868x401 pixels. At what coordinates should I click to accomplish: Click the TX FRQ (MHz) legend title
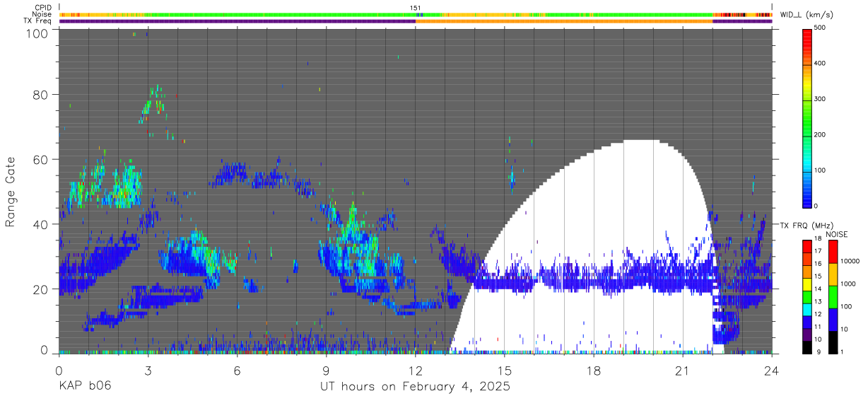tap(807, 225)
